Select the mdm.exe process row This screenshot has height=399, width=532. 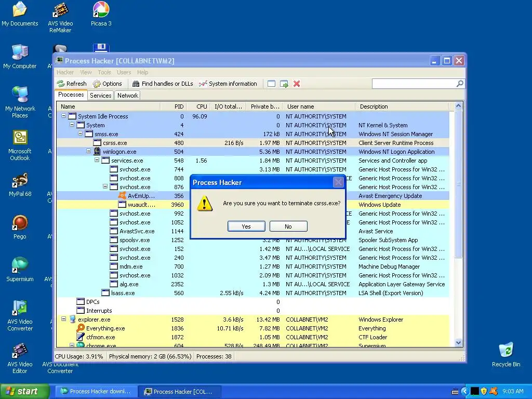(253, 267)
